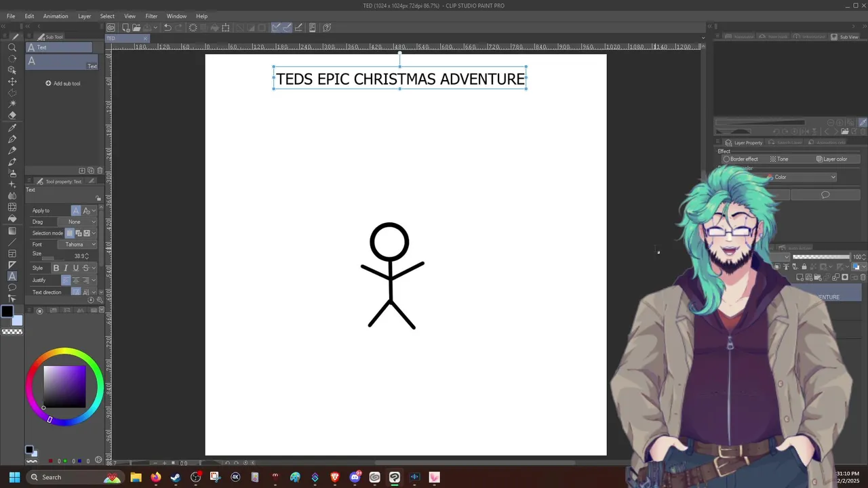Viewport: 868px width, 488px height.
Task: Click Add sub tool button
Action: click(x=63, y=83)
